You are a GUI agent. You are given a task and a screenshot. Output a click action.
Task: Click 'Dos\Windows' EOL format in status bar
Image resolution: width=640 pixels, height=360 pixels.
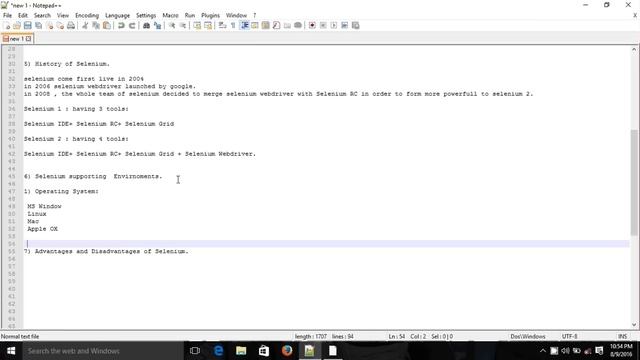pos(528,337)
